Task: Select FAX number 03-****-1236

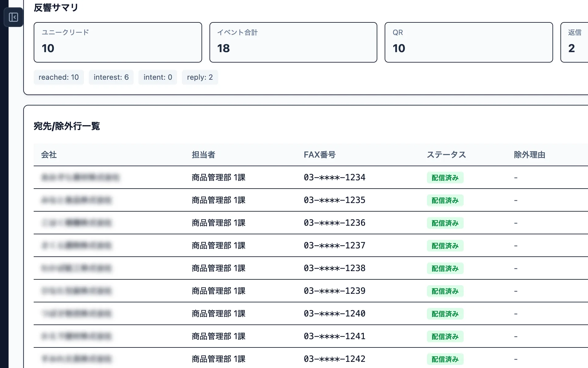Action: point(334,223)
